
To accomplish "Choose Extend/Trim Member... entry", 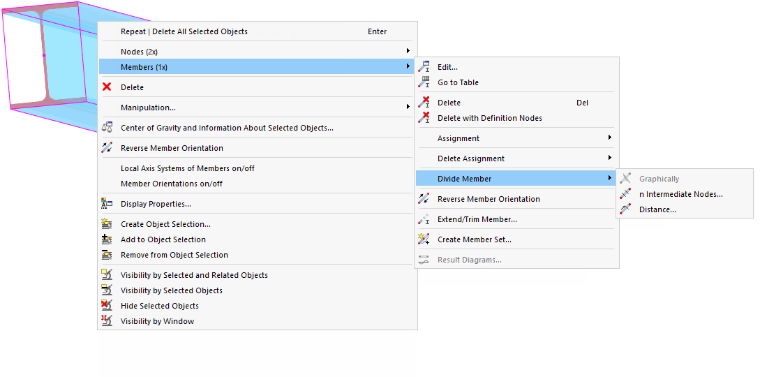I will (x=517, y=220).
